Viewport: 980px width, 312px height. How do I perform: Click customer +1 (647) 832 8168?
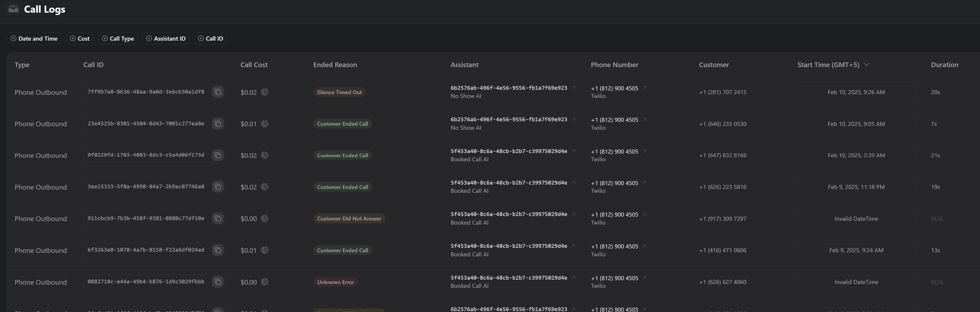(722, 155)
